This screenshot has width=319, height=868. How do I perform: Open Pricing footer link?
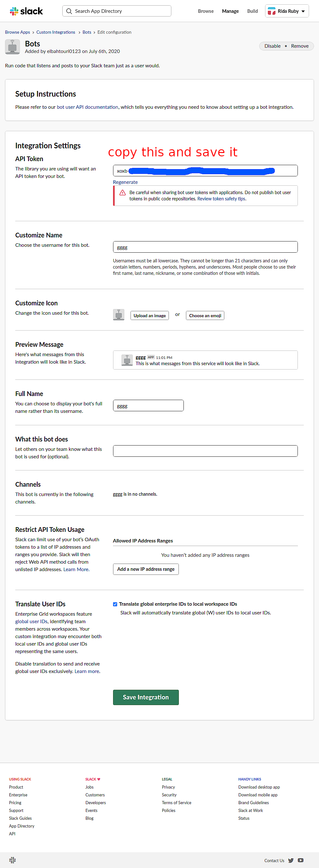pos(15,803)
